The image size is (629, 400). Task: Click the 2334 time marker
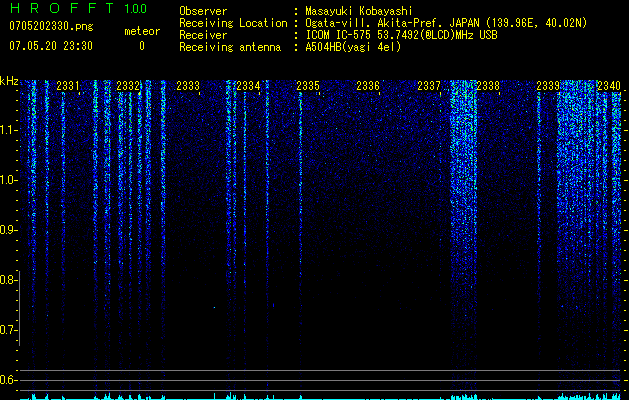[x=248, y=86]
